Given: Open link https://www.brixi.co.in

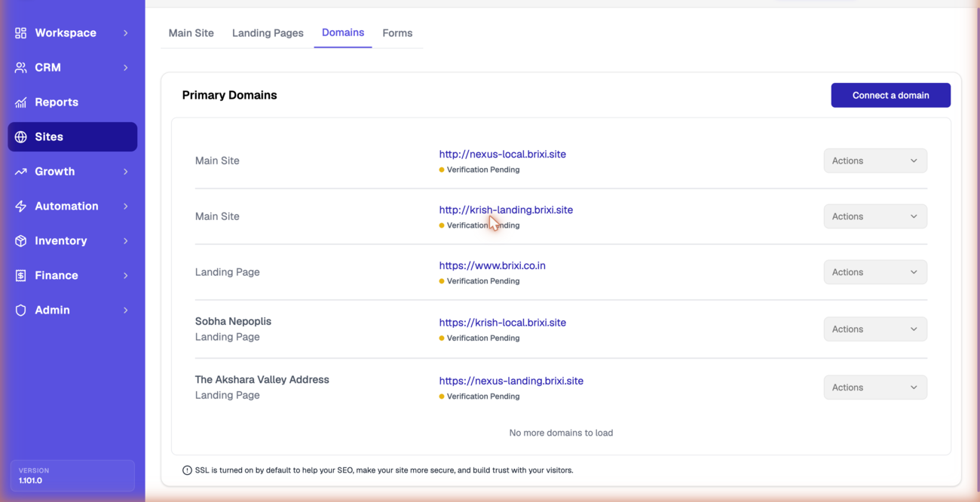Looking at the screenshot, I should click(x=492, y=265).
